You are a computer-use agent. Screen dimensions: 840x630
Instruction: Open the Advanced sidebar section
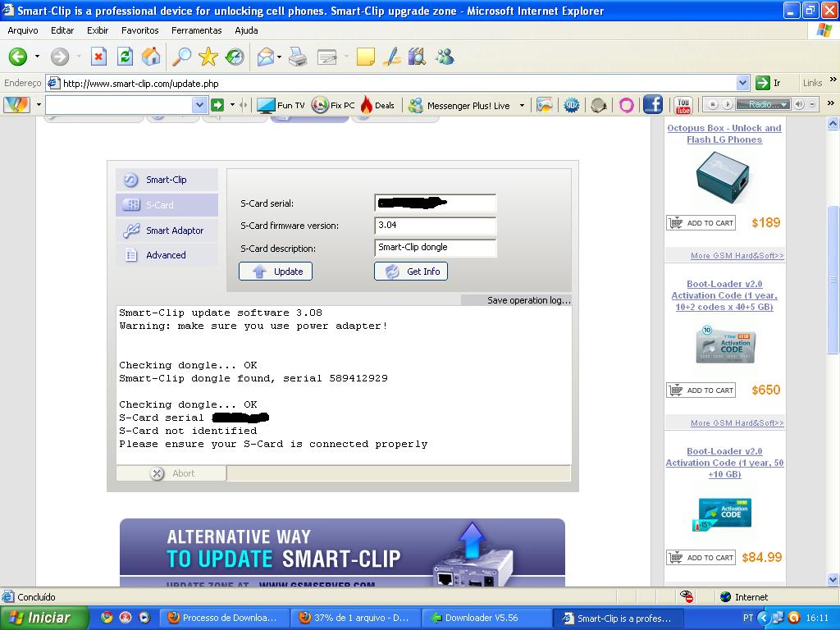coord(167,255)
